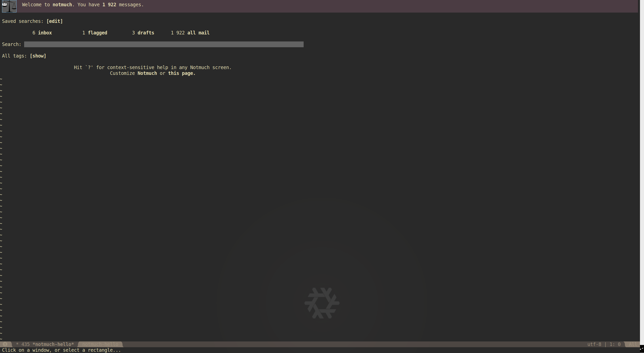Click the "1: 0" line-column indicator
This screenshot has height=353, width=644.
pos(615,344)
